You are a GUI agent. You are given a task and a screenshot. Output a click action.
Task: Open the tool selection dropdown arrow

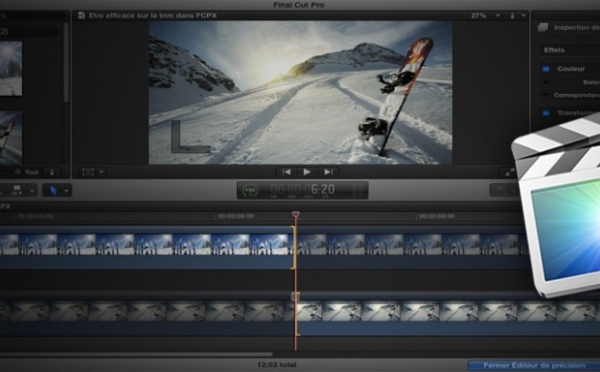(67, 191)
